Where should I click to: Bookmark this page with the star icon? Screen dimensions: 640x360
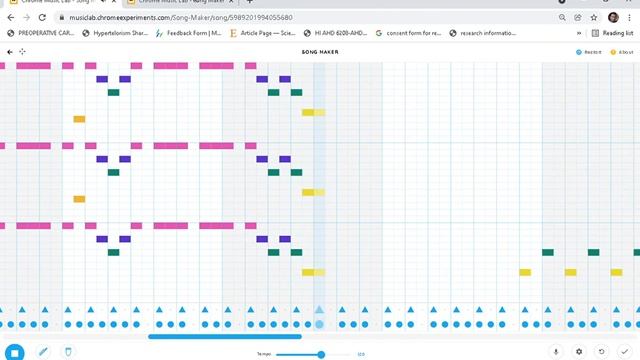tap(594, 18)
